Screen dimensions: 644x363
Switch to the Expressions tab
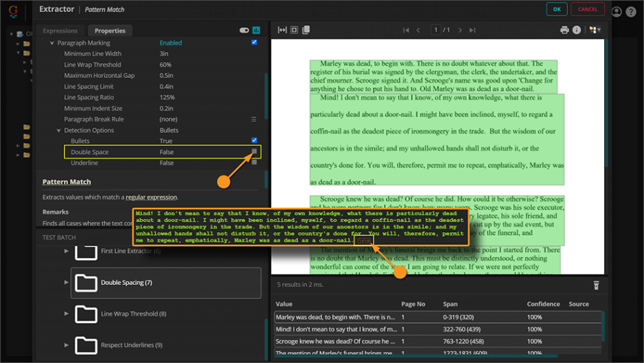click(x=60, y=31)
